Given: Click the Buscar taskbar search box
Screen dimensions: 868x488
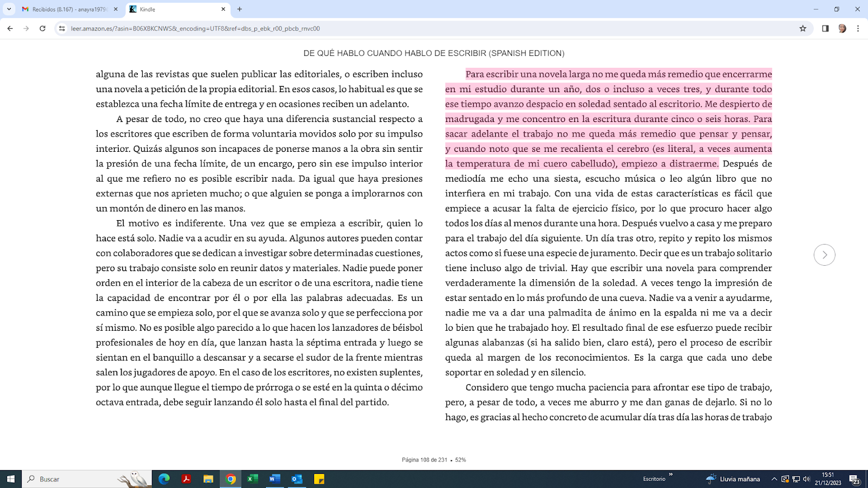Looking at the screenshot, I should tap(87, 479).
